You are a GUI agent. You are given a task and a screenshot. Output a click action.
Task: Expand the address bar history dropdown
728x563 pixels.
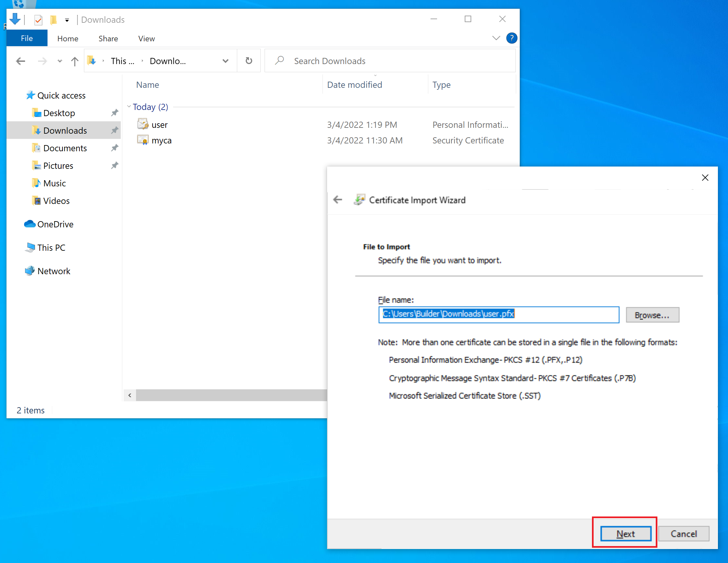[x=225, y=61]
